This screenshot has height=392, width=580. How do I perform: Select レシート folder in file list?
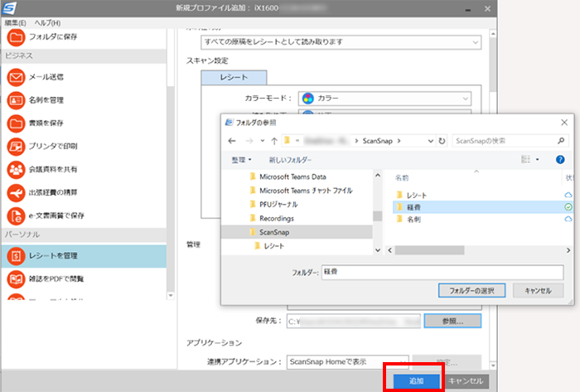[417, 196]
